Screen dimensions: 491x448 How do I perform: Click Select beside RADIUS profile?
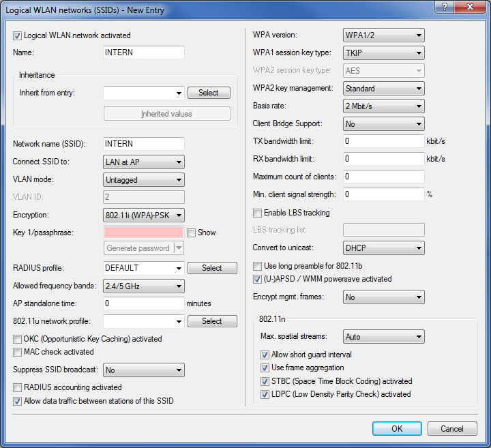212,268
